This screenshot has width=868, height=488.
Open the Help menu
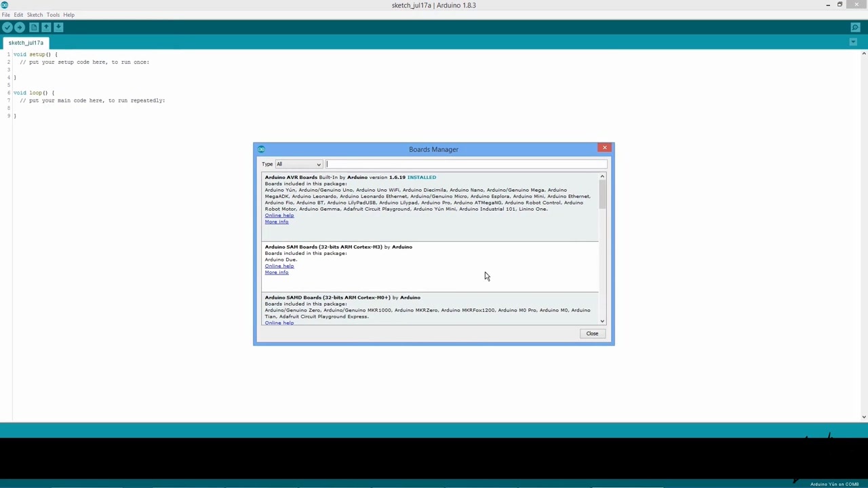(68, 14)
